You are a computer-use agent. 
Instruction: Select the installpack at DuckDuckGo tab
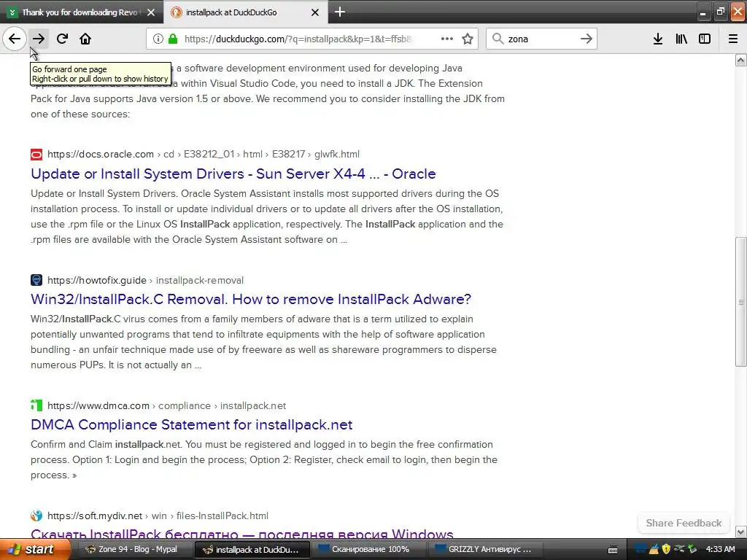point(245,12)
